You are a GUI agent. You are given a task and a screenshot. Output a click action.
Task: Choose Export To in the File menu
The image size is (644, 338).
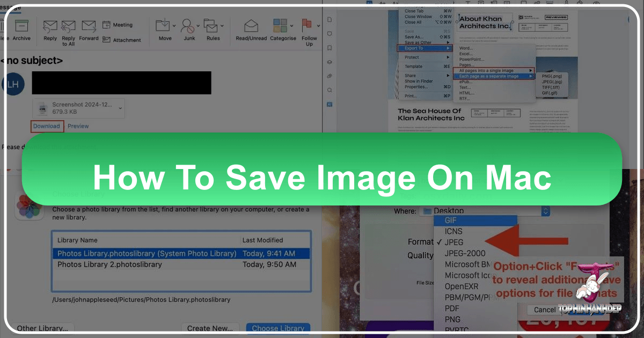425,48
